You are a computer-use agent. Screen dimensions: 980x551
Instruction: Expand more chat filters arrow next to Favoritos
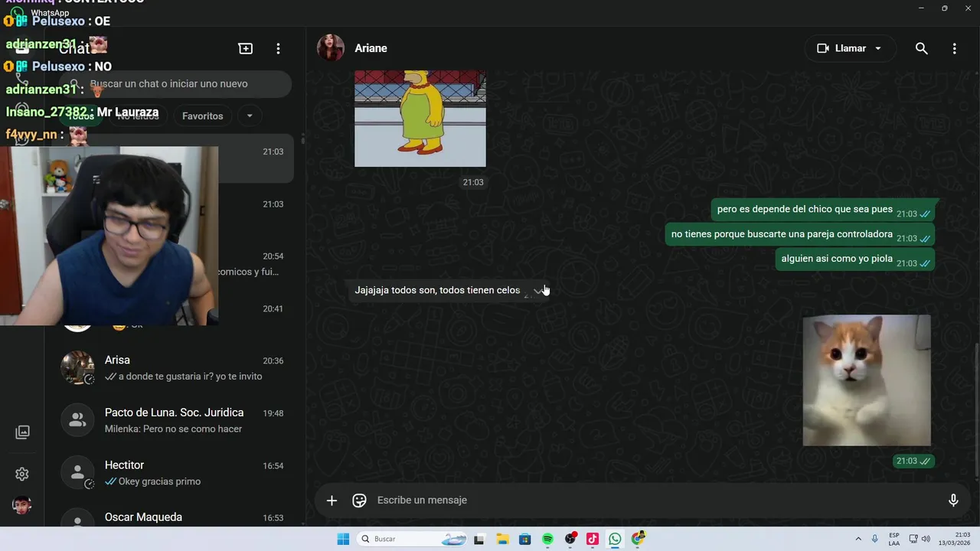tap(249, 116)
